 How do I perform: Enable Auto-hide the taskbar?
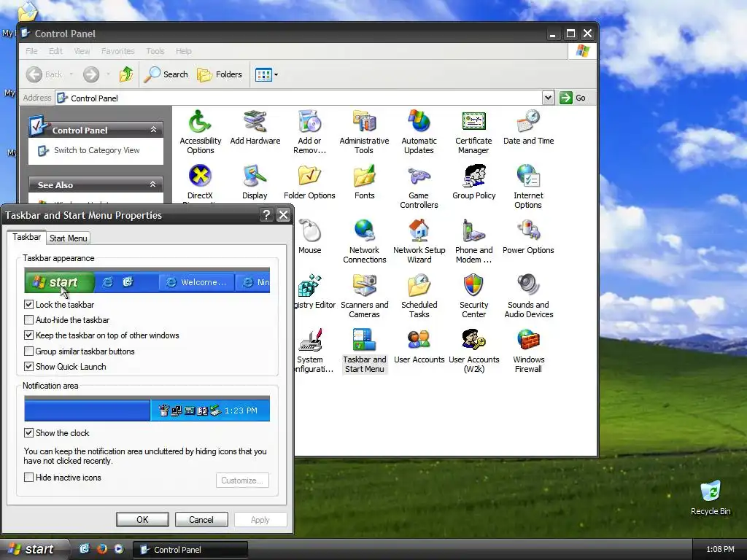pyautogui.click(x=28, y=320)
